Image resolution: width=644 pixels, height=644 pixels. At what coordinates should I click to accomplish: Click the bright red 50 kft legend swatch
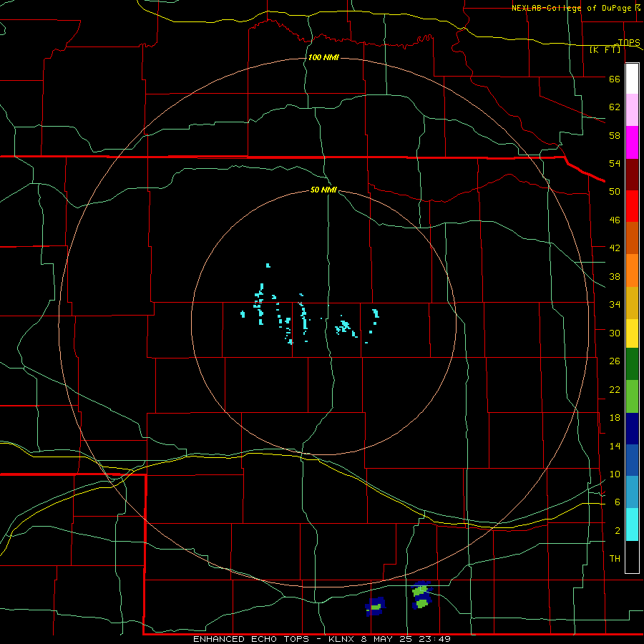632,206
